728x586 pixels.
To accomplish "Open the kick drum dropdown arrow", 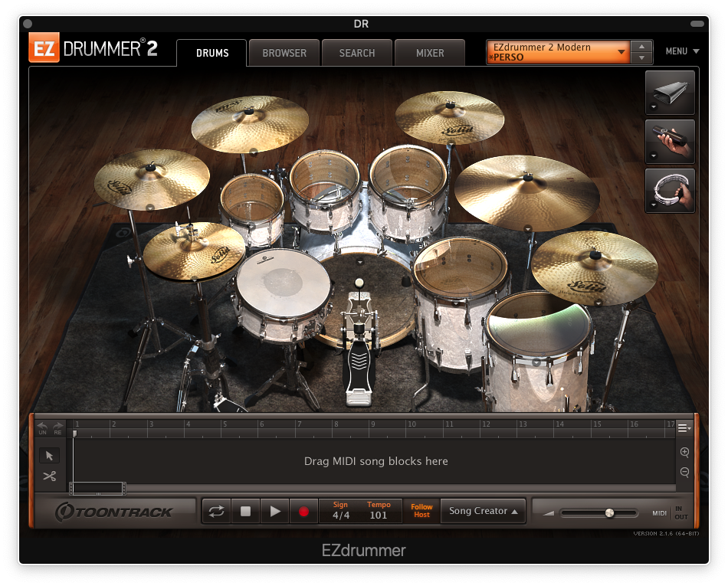I will click(360, 262).
